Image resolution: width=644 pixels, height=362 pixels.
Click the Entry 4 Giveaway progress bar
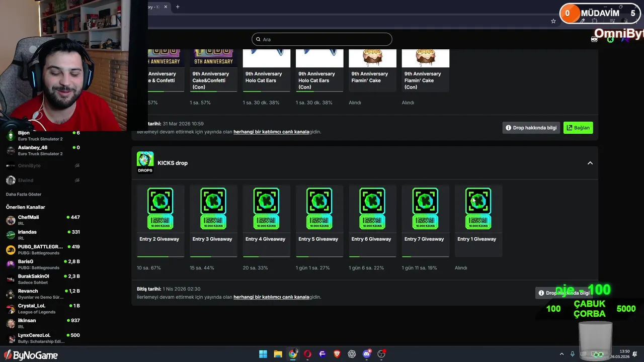pos(266,256)
